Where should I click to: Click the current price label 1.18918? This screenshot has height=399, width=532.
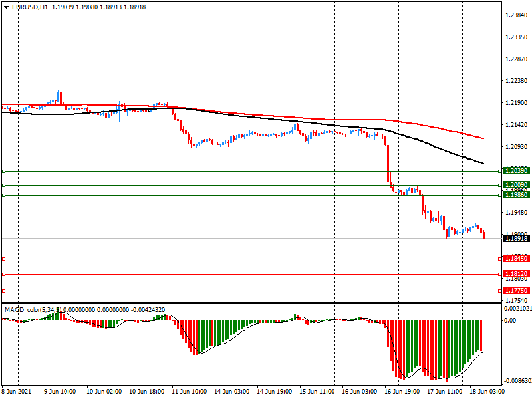516,239
